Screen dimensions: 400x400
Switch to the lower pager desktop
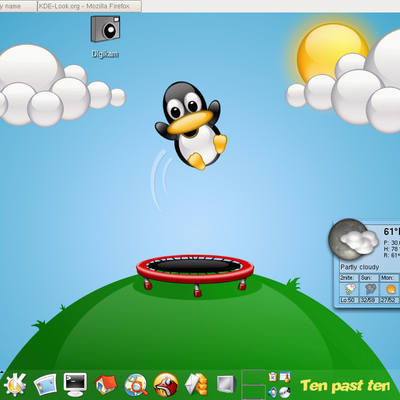[x=253, y=392]
